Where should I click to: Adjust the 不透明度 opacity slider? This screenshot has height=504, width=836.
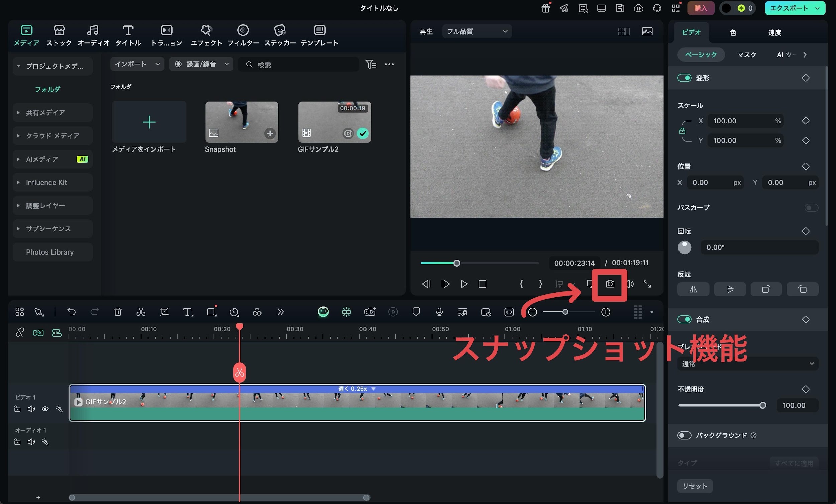722,405
